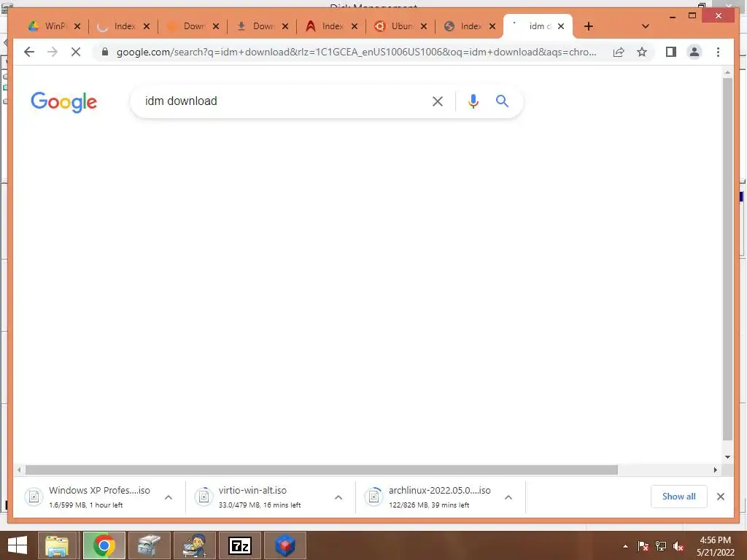Close the Ubuntu tab
The image size is (747, 560).
click(x=424, y=26)
